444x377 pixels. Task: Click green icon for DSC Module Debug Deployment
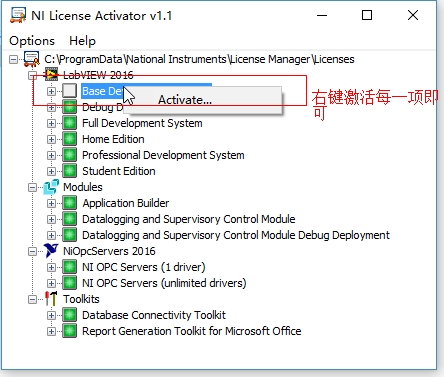coord(69,235)
